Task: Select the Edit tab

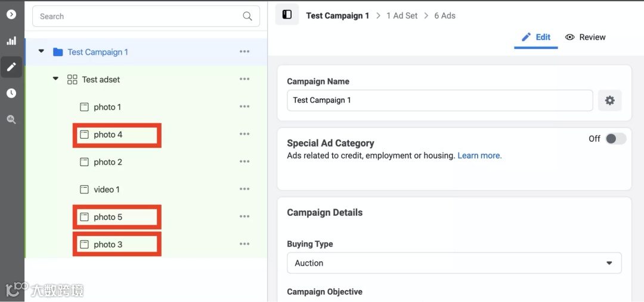Action: pos(536,37)
